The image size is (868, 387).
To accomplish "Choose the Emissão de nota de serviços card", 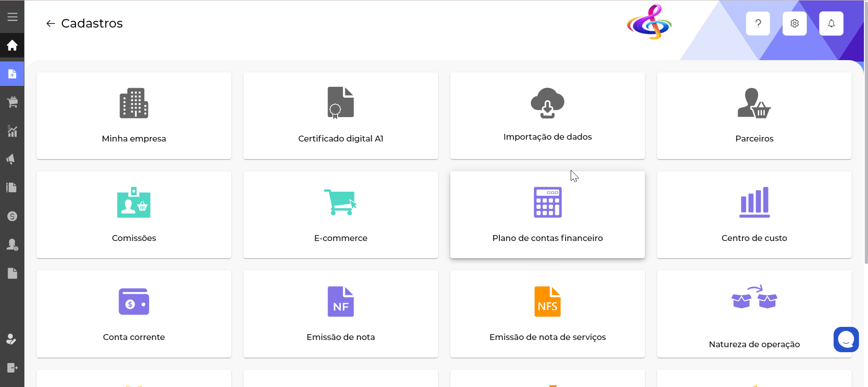I will tap(548, 314).
